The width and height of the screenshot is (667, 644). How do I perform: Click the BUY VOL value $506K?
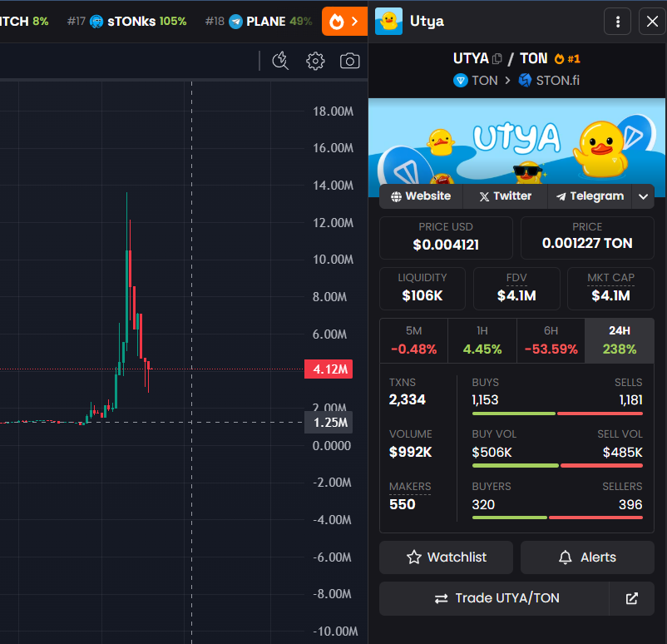[x=492, y=452]
